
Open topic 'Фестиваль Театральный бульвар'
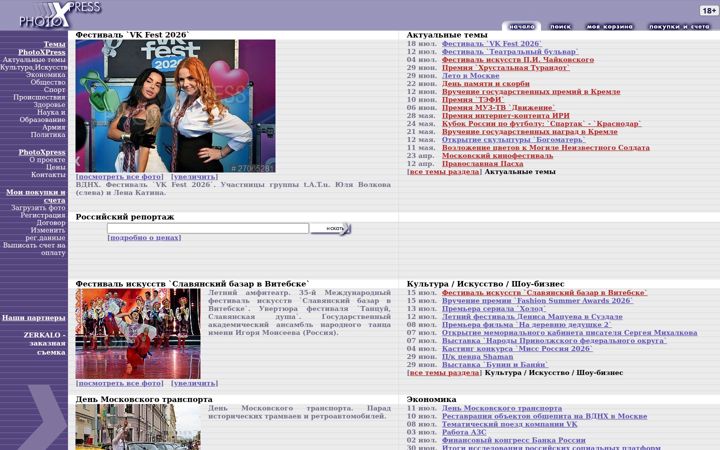(x=510, y=52)
